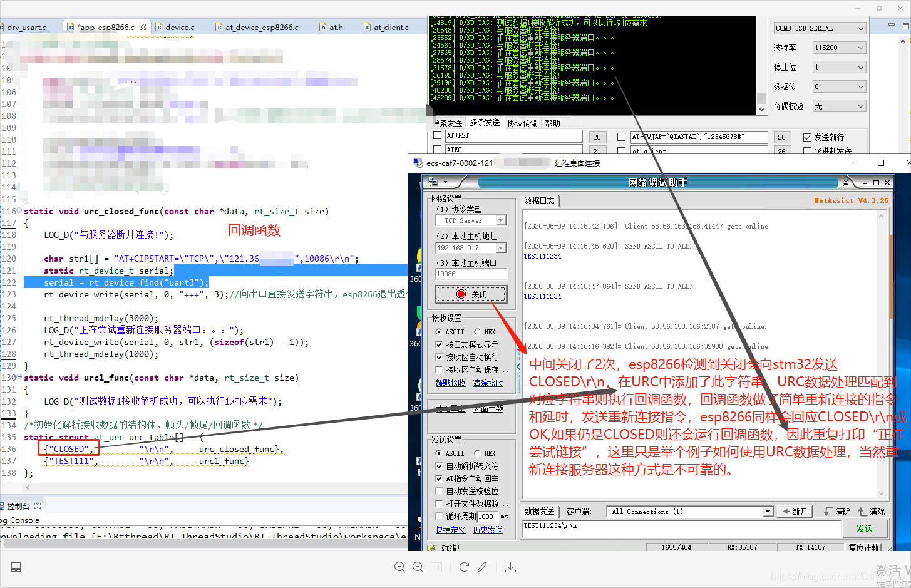Click the 1:1 actual size icon
The width and height of the screenshot is (911, 588).
tap(436, 567)
